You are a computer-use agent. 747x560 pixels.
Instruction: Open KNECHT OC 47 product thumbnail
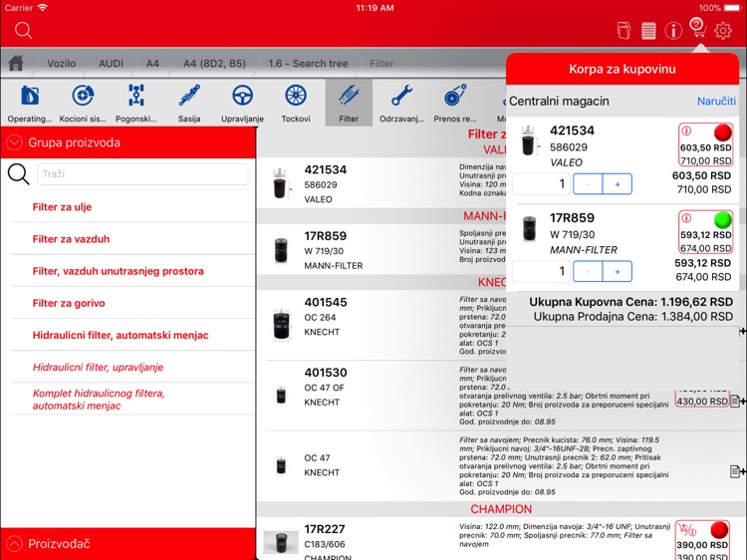point(281,465)
